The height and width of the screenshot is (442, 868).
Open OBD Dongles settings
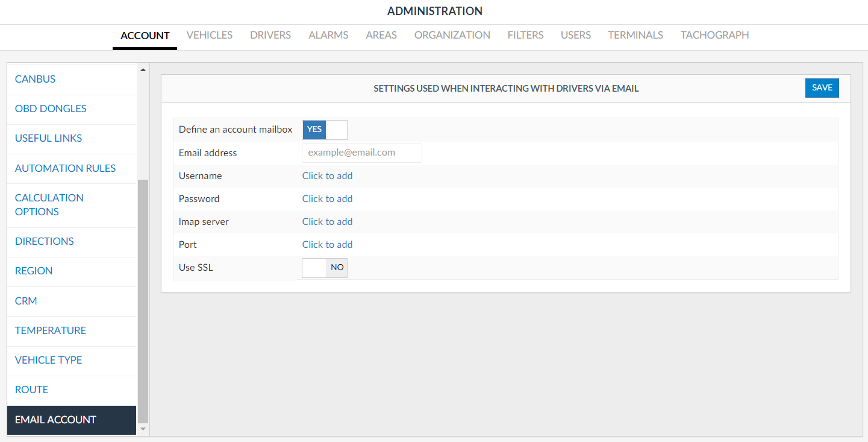51,109
